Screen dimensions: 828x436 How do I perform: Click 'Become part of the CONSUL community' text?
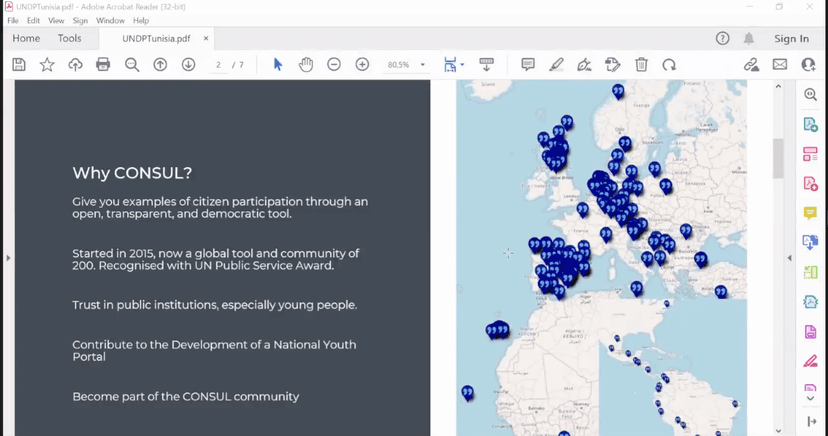coord(185,396)
